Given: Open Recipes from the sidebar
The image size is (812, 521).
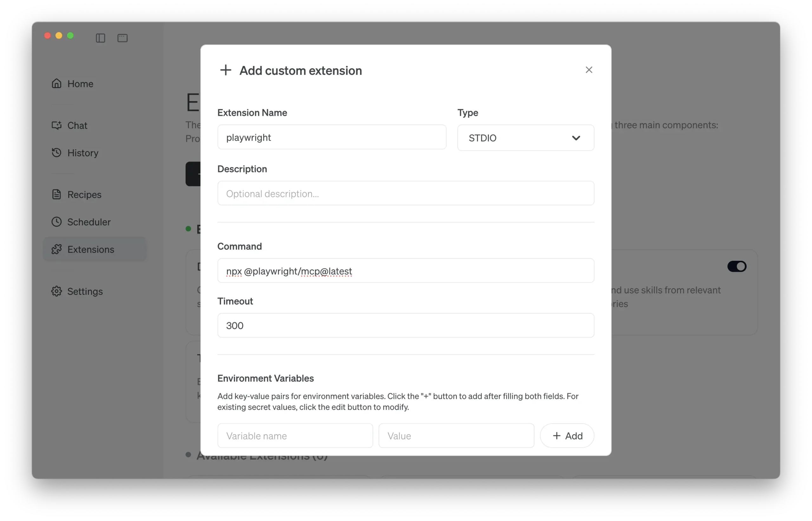Looking at the screenshot, I should click(84, 195).
